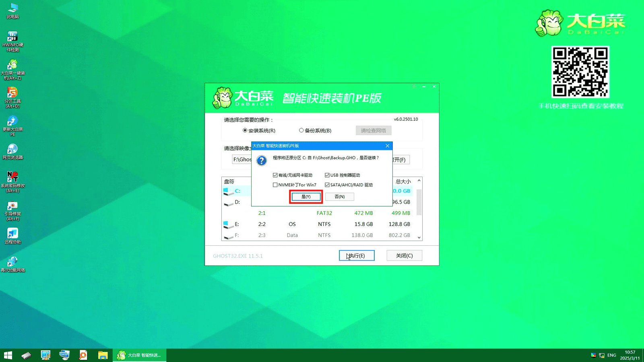Select 大白菜 智能快速 taskbar app

pyautogui.click(x=139, y=355)
